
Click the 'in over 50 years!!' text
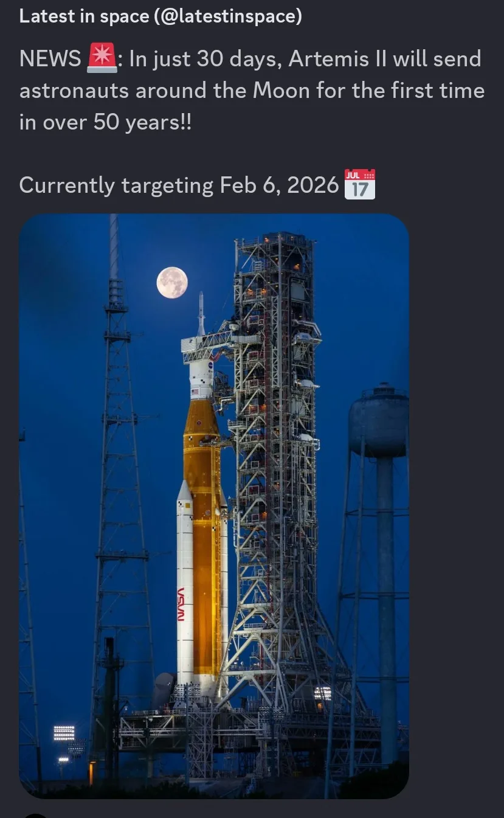coord(105,122)
